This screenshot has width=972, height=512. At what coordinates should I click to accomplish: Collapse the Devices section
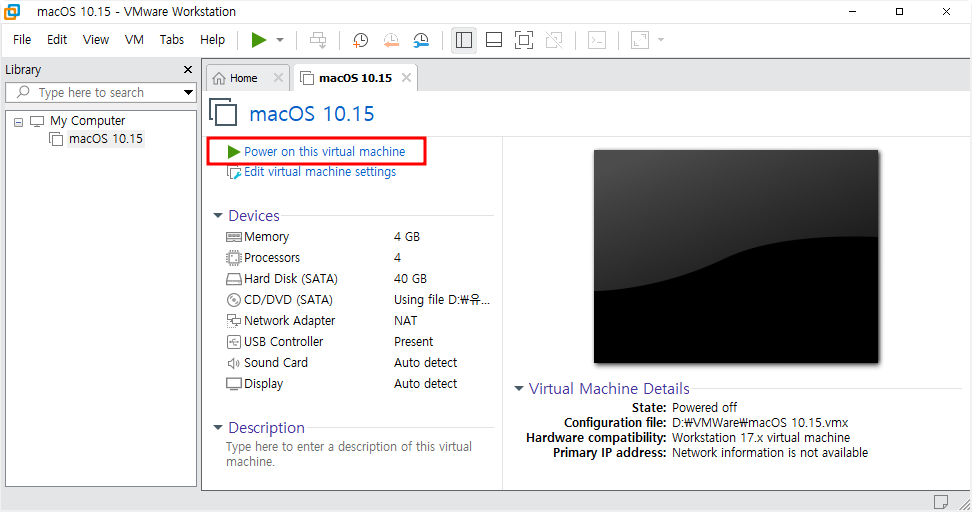(x=218, y=216)
